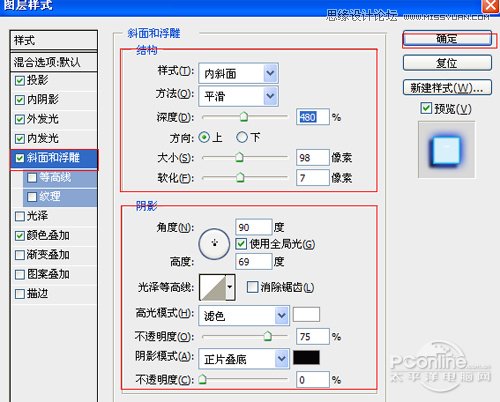The height and width of the screenshot is (402, 500).
Task: Click the highlight opacity field 75
Action: click(x=313, y=337)
